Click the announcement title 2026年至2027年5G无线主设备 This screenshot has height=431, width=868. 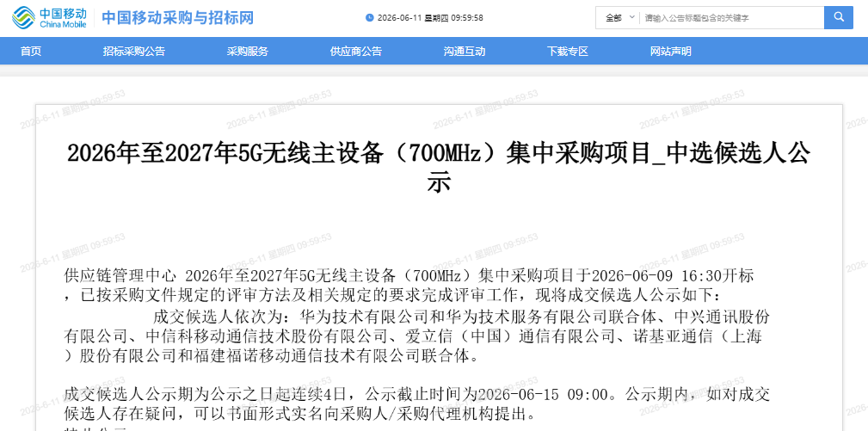tap(439, 168)
